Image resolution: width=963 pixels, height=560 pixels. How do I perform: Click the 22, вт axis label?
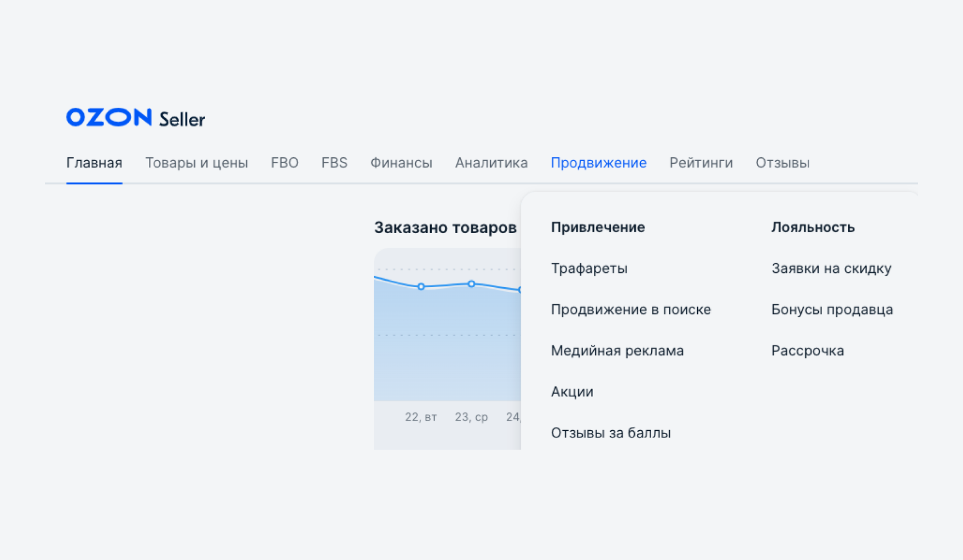point(421,417)
